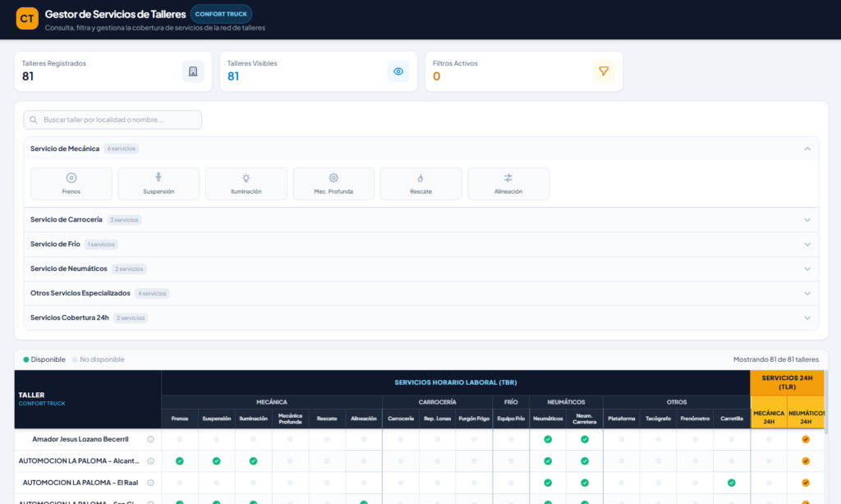The height and width of the screenshot is (504, 841).
Task: Click the Disponible legend green dot
Action: tap(25, 360)
